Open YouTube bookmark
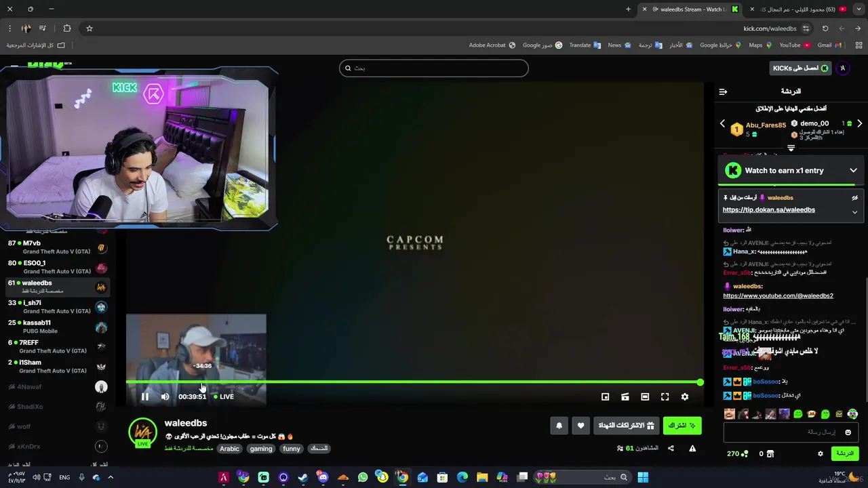The height and width of the screenshot is (488, 868). 795,45
